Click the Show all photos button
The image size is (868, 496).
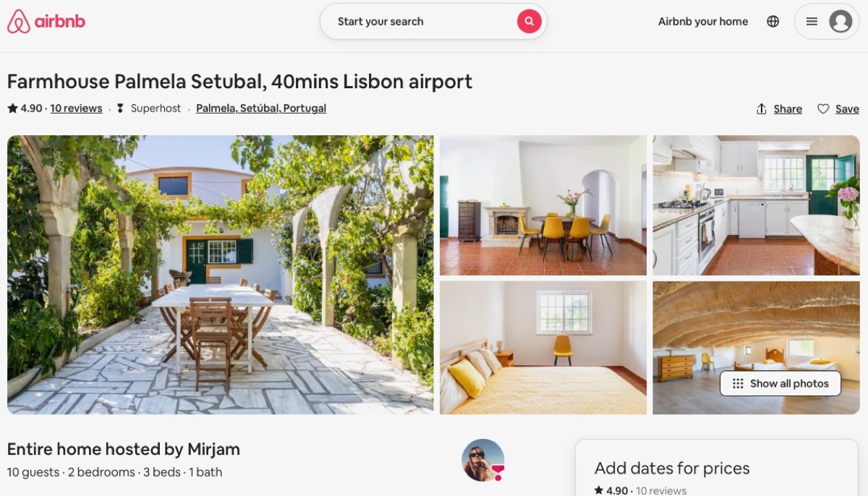pos(780,384)
